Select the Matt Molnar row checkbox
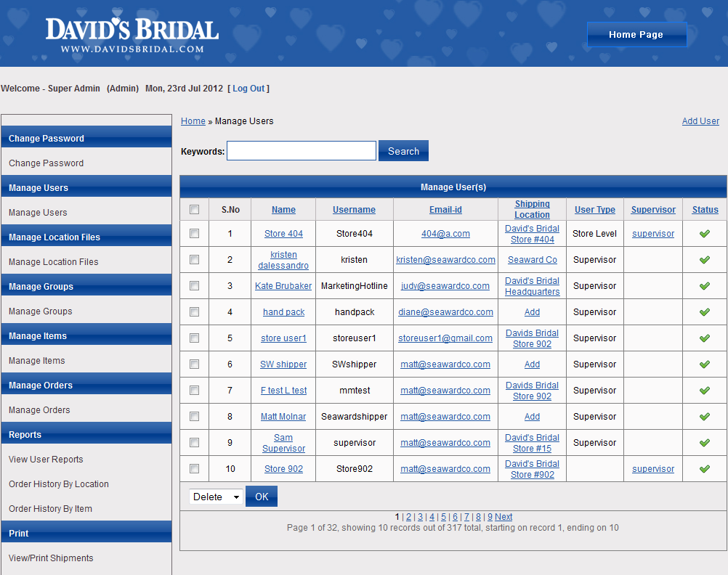 coord(194,416)
